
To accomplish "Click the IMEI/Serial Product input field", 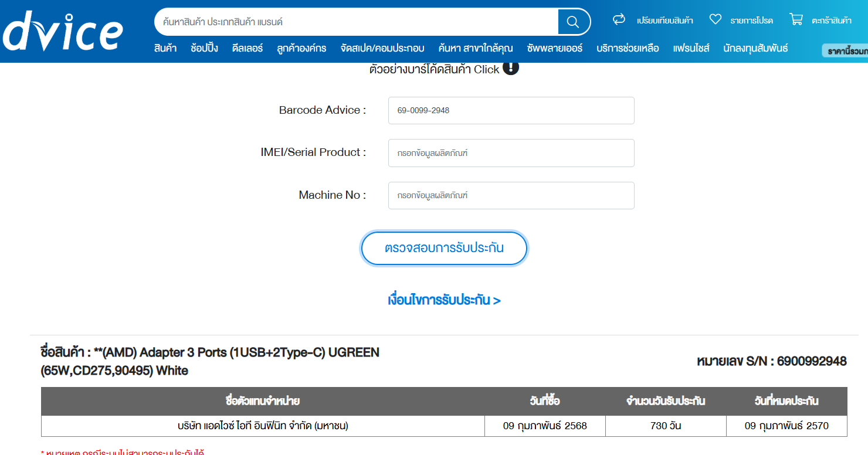I will pos(511,153).
